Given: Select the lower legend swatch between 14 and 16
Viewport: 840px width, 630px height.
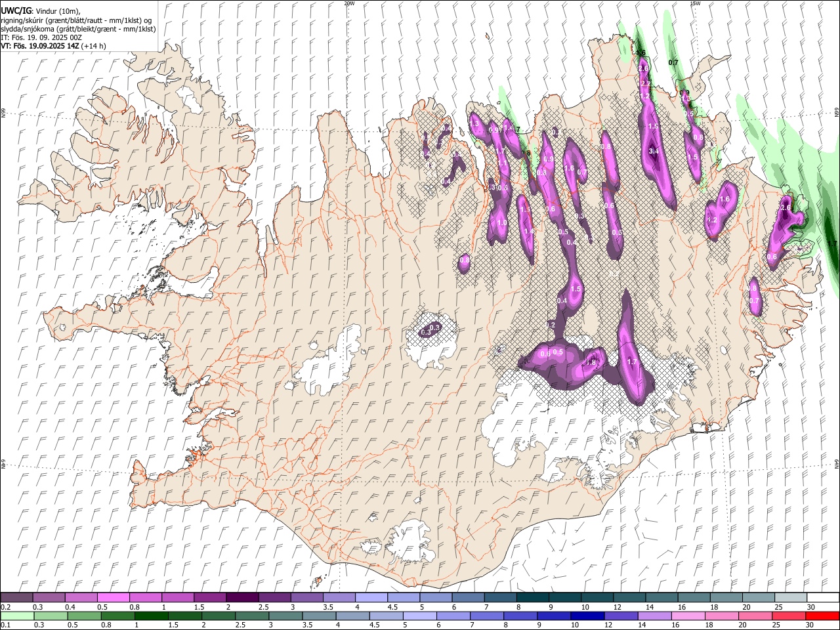Looking at the screenshot, I should point(654,616).
